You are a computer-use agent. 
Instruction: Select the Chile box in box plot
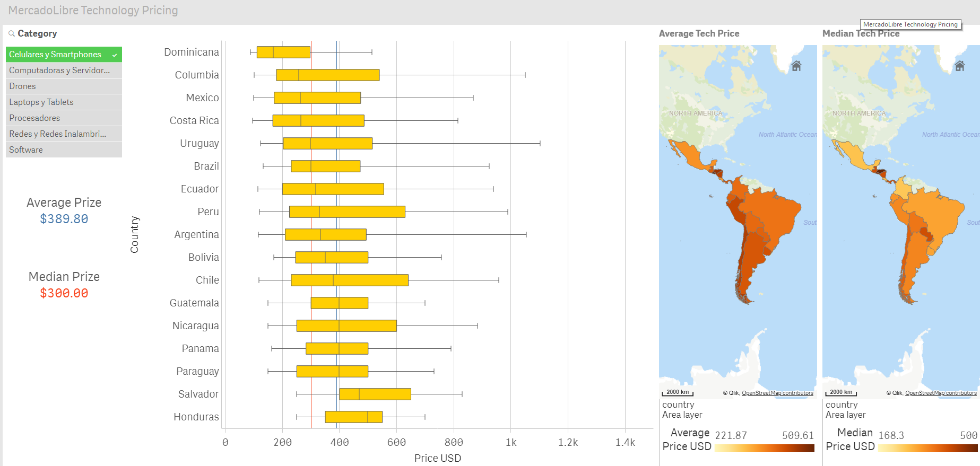(349, 280)
